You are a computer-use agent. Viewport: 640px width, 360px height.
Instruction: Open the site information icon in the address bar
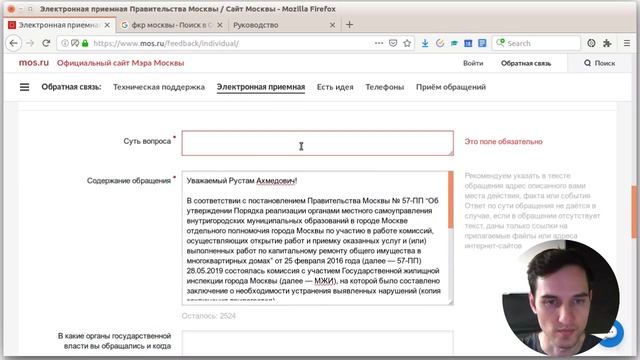(x=65, y=43)
